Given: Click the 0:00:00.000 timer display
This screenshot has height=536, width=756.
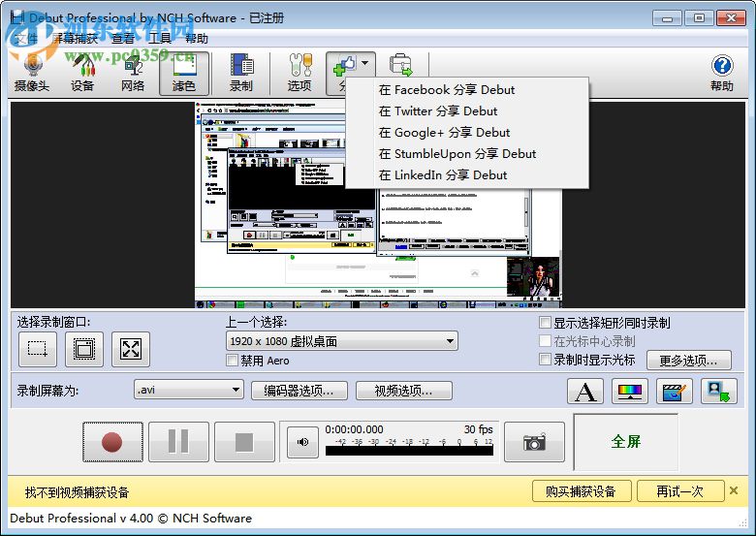Looking at the screenshot, I should click(354, 429).
